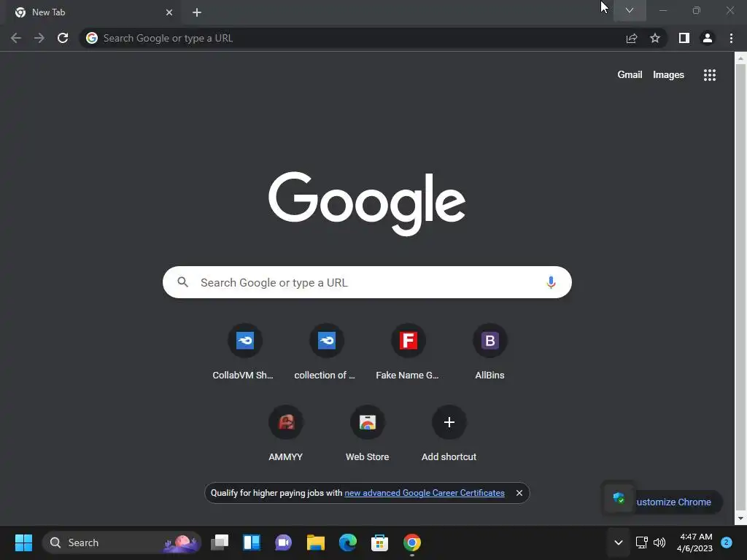Open the Chrome profile avatar menu
747x560 pixels.
708,38
